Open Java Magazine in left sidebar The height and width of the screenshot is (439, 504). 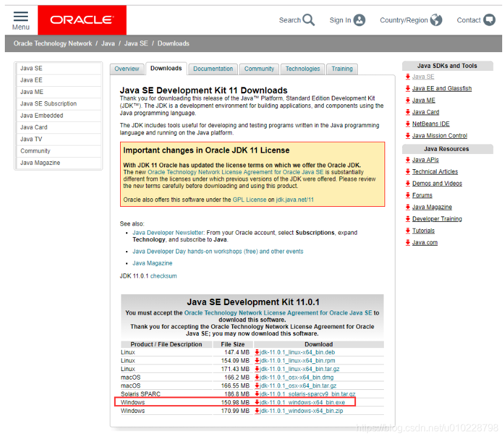(58, 163)
